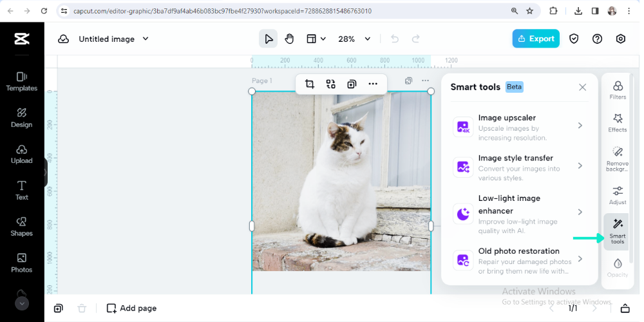Open the Adjust settings panel

tap(617, 194)
